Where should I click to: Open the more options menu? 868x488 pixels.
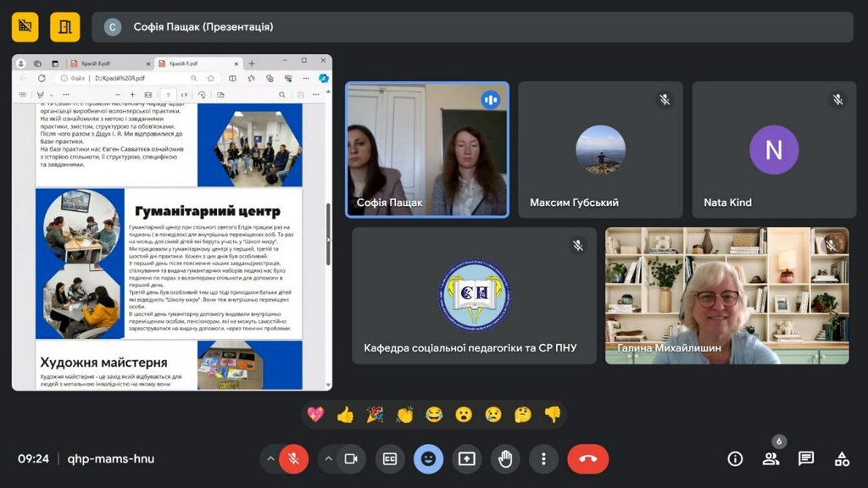pos(543,458)
